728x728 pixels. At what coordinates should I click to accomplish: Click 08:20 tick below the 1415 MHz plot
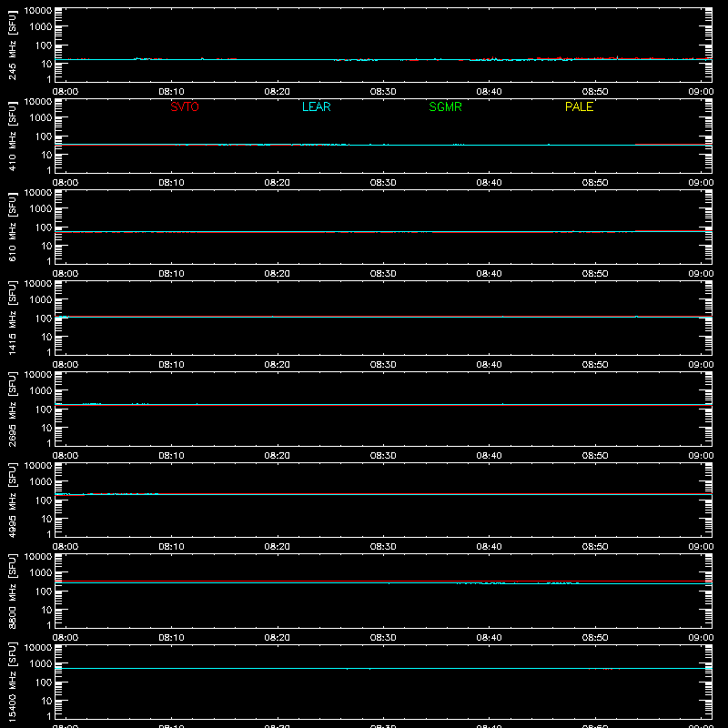(278, 365)
